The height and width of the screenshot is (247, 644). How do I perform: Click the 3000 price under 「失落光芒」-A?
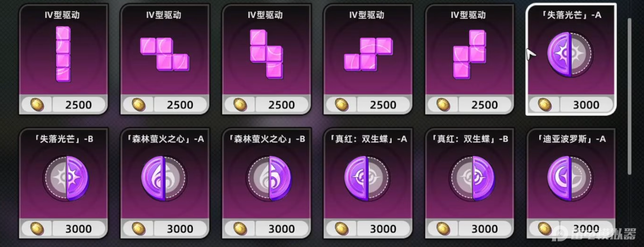point(586,105)
